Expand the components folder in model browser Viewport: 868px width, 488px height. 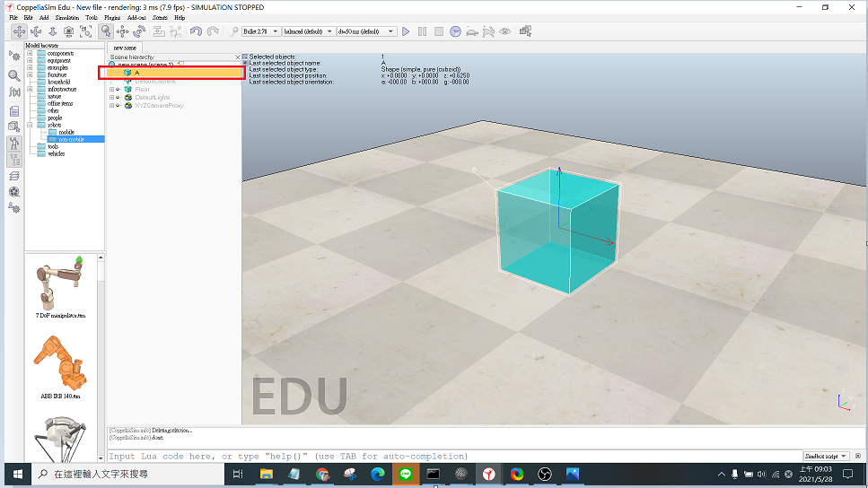30,54
